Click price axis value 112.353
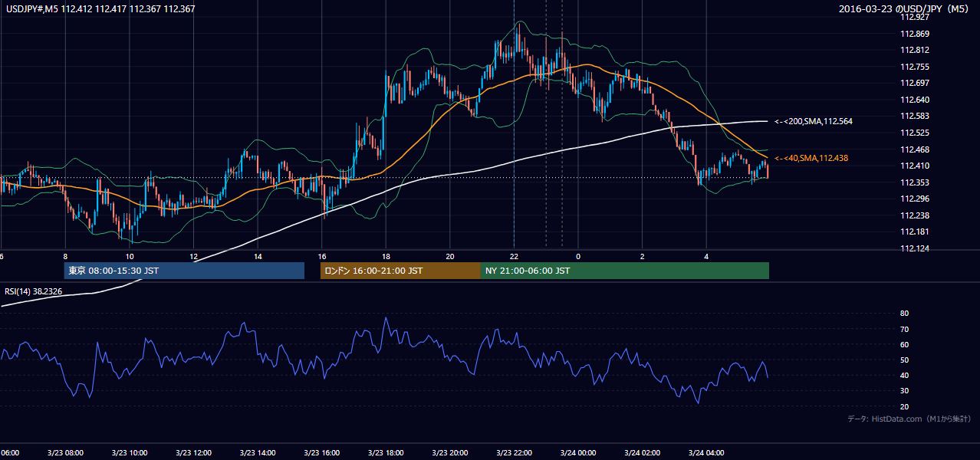The image size is (980, 460). [914, 182]
